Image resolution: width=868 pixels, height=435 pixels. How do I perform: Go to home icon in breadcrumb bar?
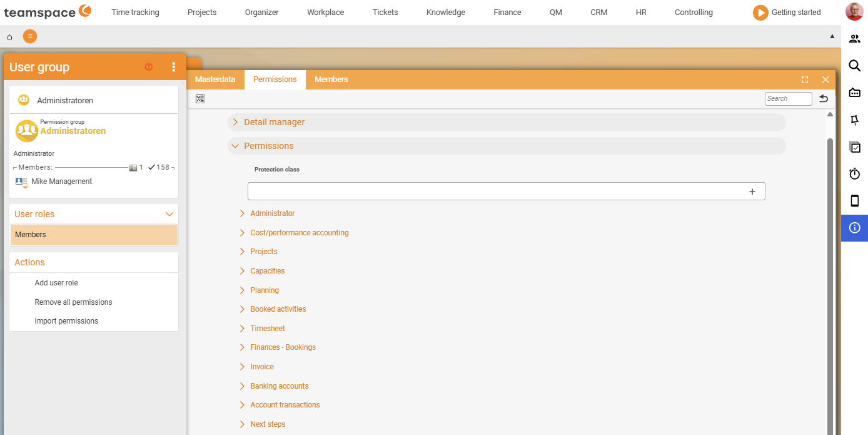click(9, 37)
